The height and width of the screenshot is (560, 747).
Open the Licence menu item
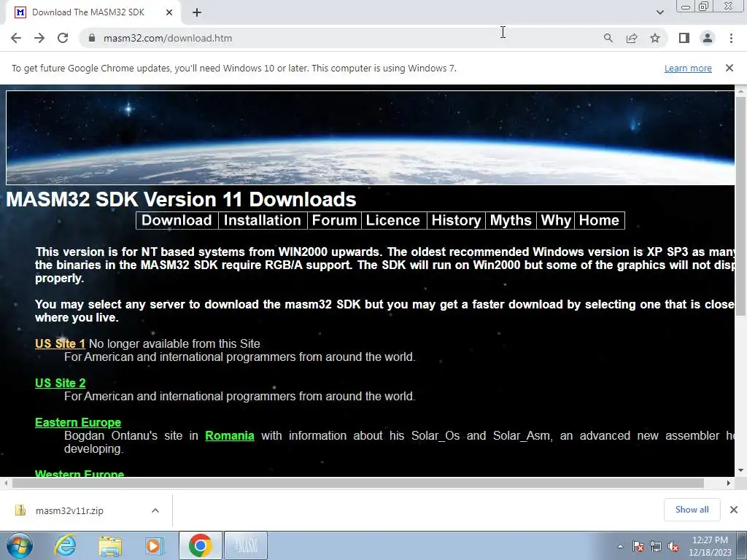coord(393,220)
